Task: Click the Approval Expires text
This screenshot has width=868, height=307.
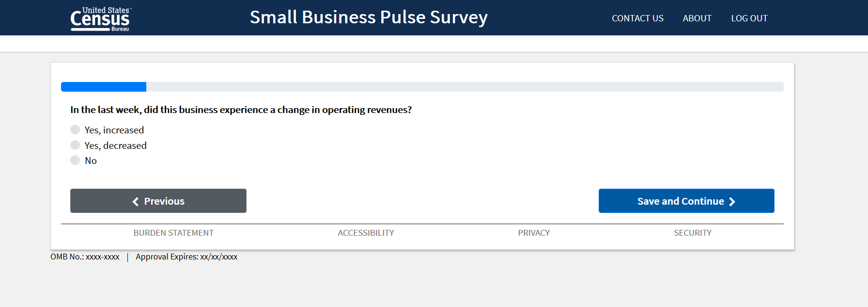Action: [x=186, y=257]
